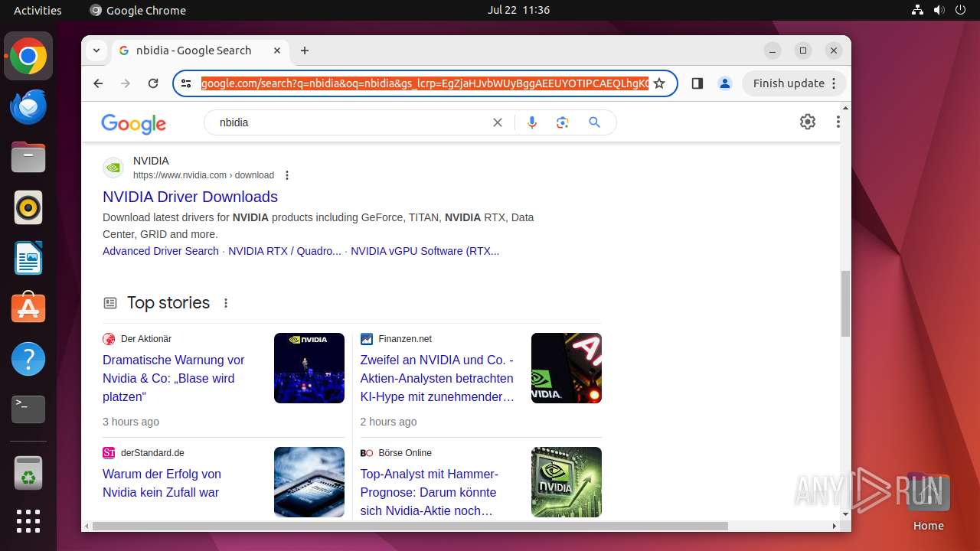Start voice search with the microphone icon
Viewport: 980px width, 551px height.
(x=532, y=122)
